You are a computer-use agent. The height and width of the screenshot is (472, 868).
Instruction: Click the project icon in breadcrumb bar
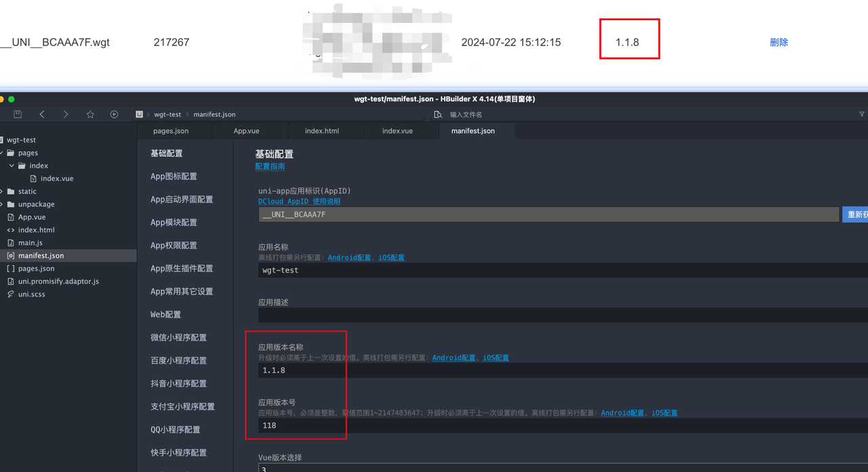tap(140, 115)
